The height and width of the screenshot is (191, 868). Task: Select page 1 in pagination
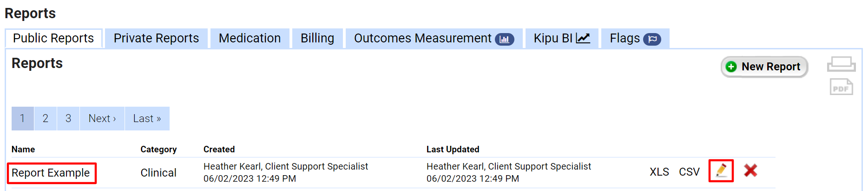click(22, 118)
